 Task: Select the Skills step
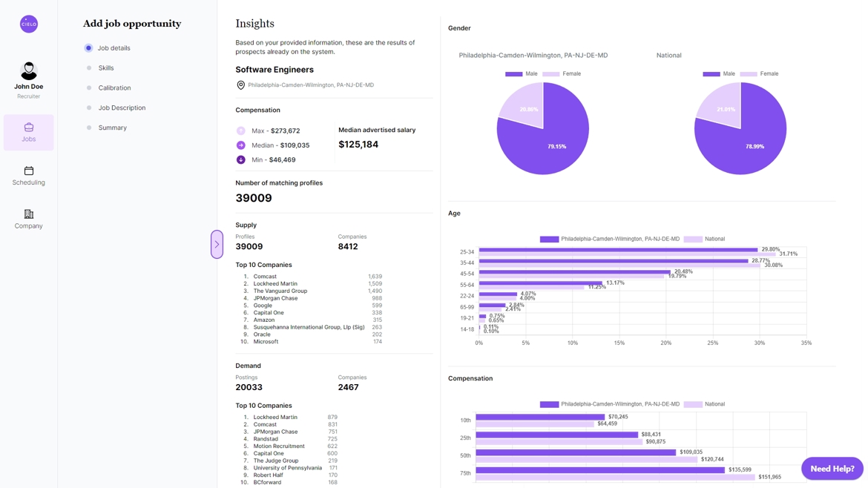[106, 68]
